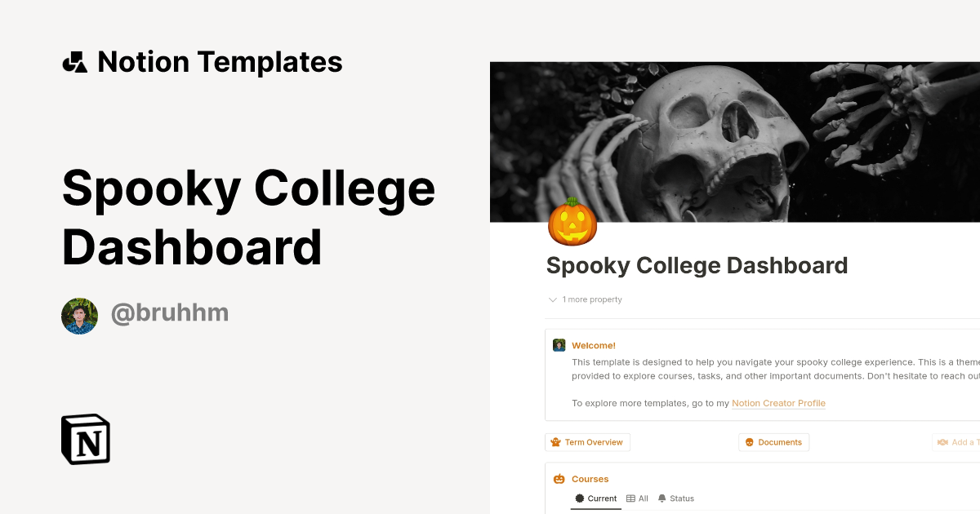
Task: Click the table icon beside the All tab
Action: pyautogui.click(x=630, y=498)
